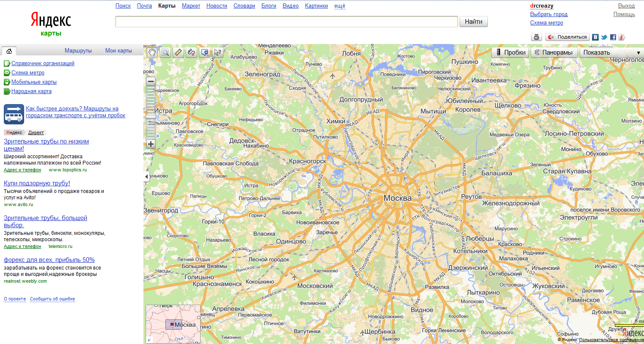This screenshot has width=644, height=344.
Task: Open Мобильные карты link
Action: point(34,82)
